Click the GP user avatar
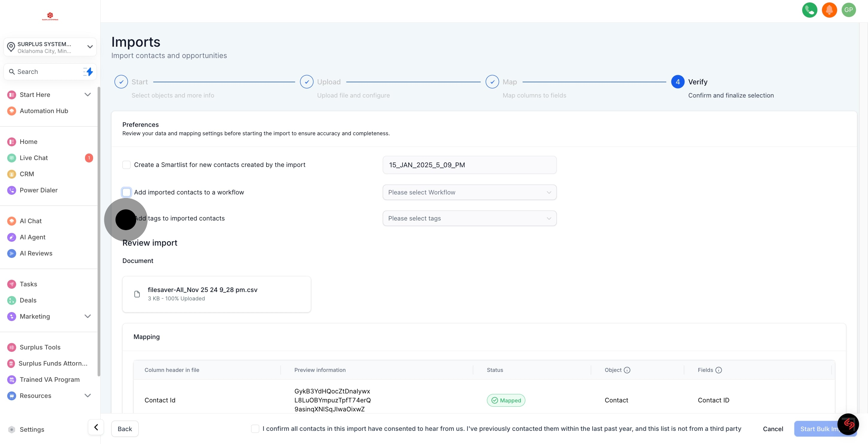Viewport: 868px width, 444px height. [x=849, y=10]
